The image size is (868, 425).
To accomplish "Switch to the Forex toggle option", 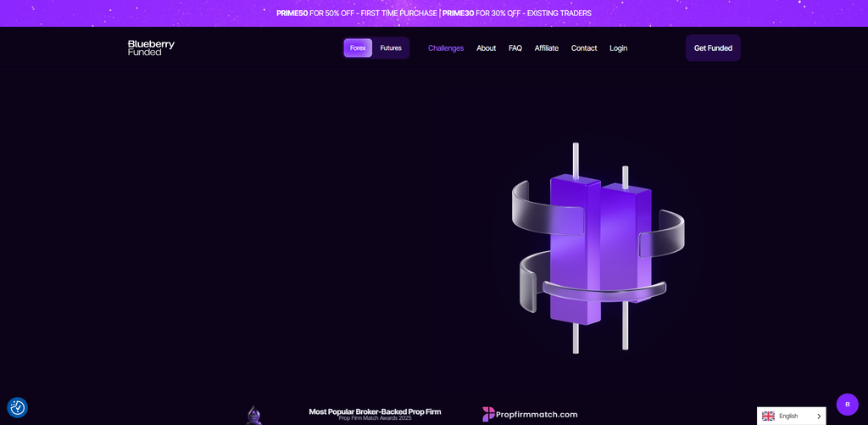I will point(358,48).
